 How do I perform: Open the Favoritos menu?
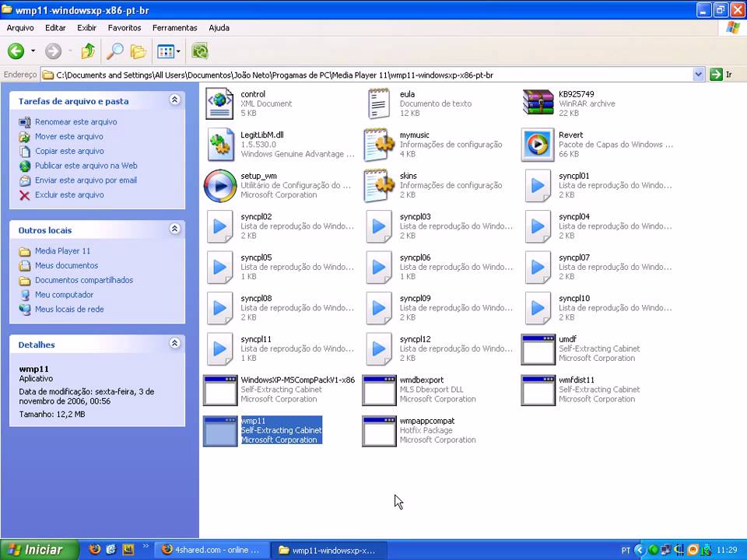coord(124,28)
